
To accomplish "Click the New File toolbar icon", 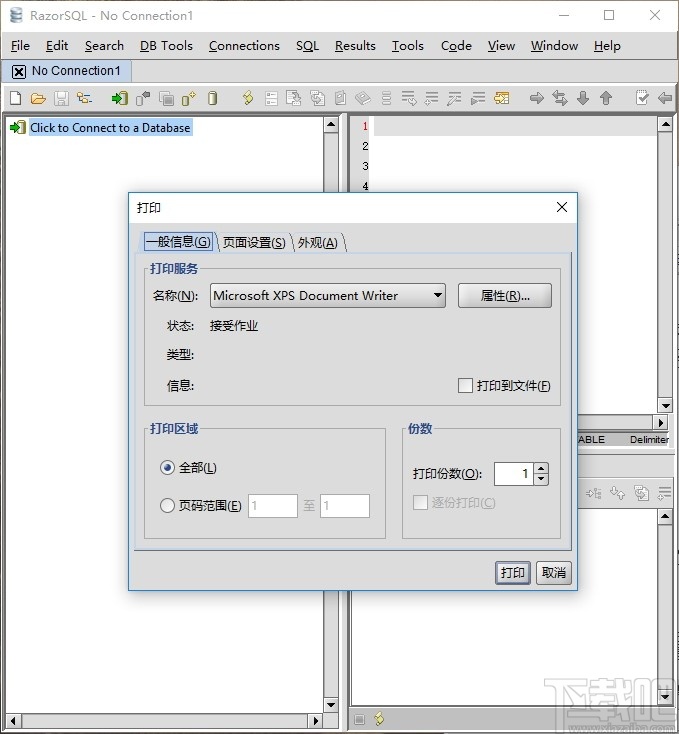I will tap(15, 98).
